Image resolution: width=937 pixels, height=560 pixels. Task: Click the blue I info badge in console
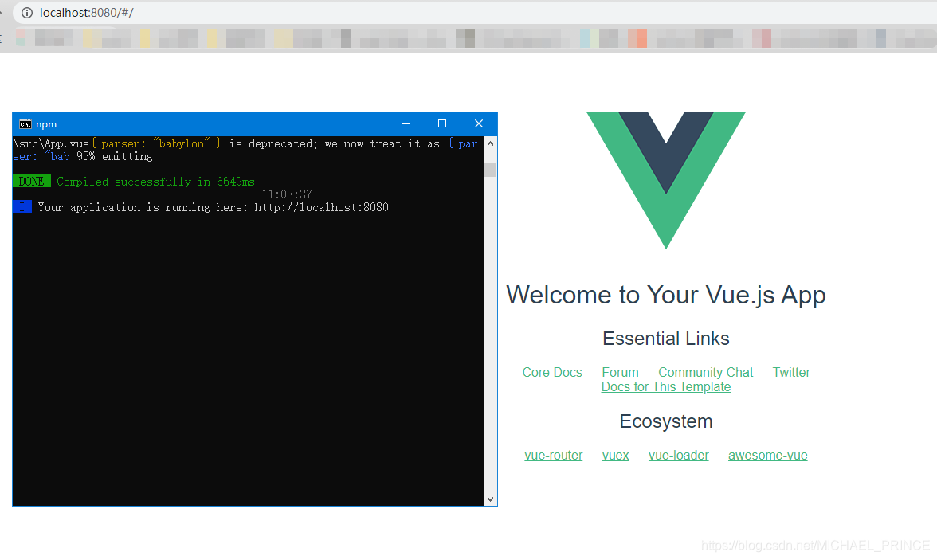pyautogui.click(x=22, y=207)
